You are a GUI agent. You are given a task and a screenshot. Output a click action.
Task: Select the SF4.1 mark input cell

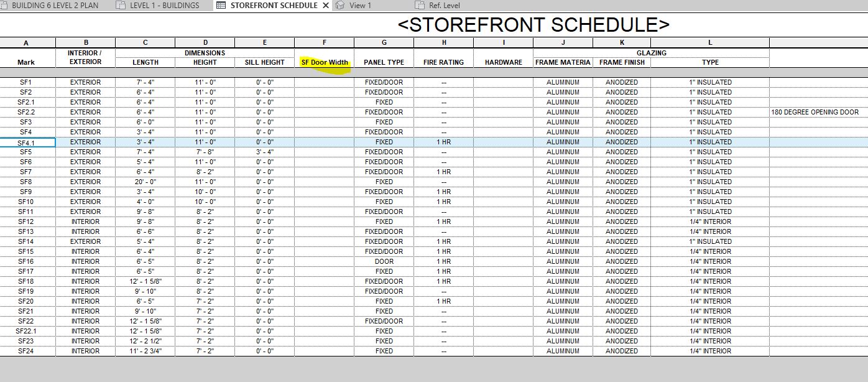click(27, 142)
